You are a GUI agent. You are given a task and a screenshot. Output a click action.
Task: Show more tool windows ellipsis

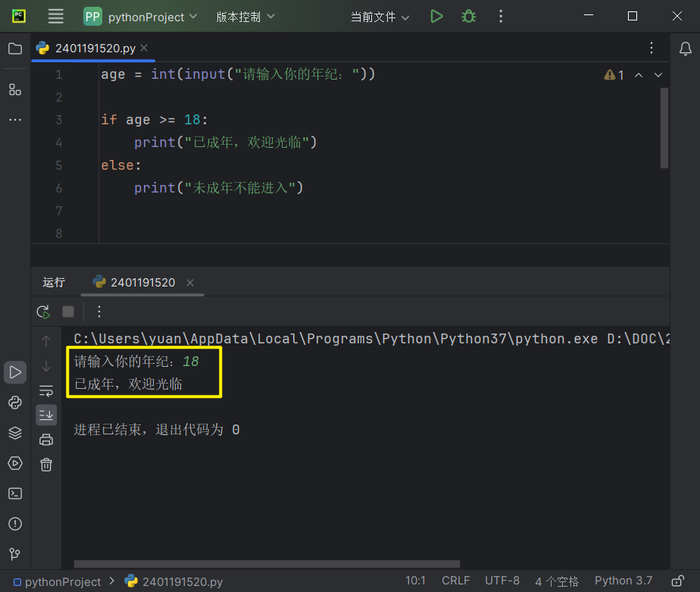15,120
